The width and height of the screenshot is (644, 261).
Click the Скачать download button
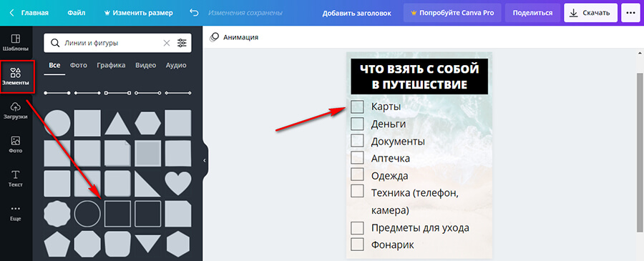(x=590, y=13)
